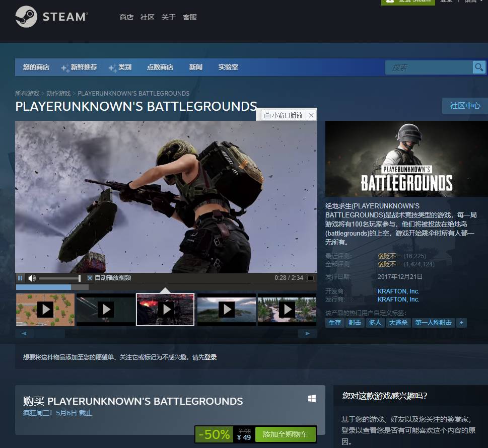The image size is (488, 448).
Task: Play first thumbnail with pixel map
Action: coord(45,310)
